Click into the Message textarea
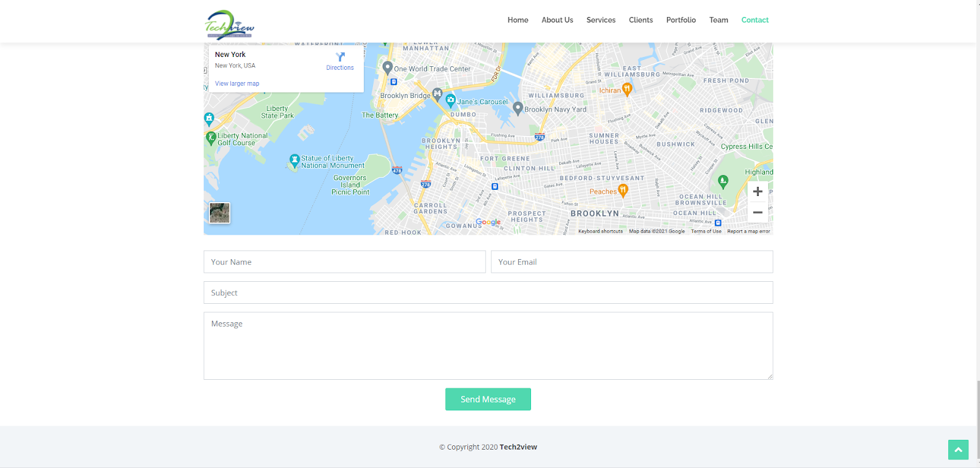 tap(488, 346)
